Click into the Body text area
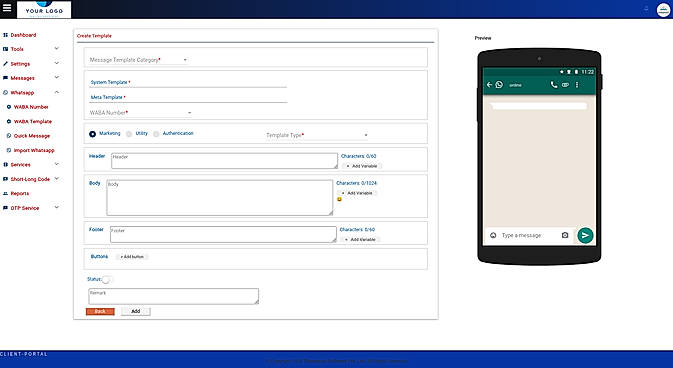The image size is (673, 368). click(x=219, y=198)
